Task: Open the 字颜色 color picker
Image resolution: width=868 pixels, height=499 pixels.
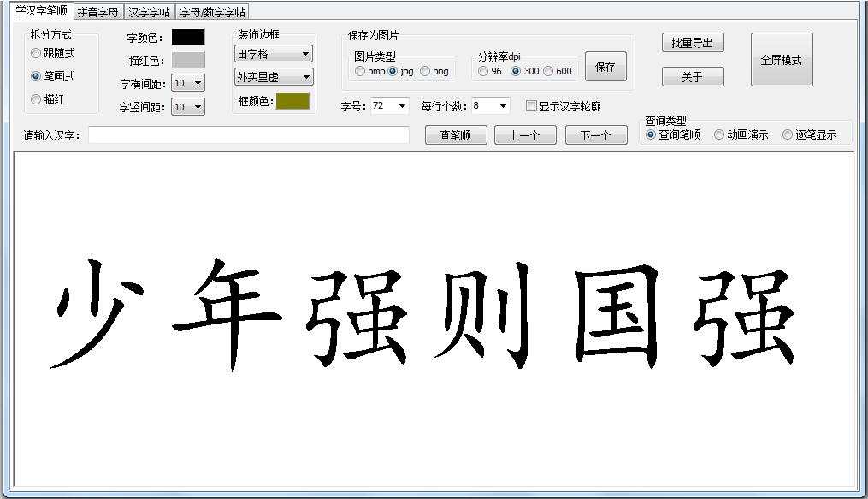Action: tap(190, 37)
